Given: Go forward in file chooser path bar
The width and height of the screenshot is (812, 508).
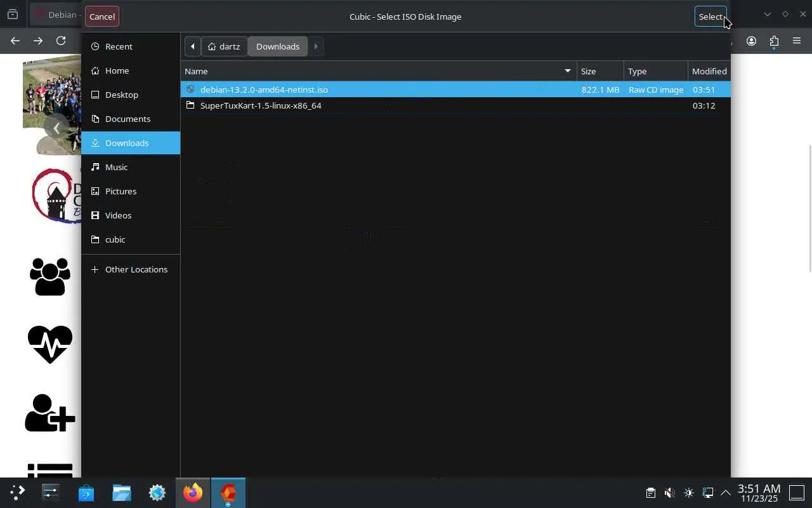Looking at the screenshot, I should 316,46.
